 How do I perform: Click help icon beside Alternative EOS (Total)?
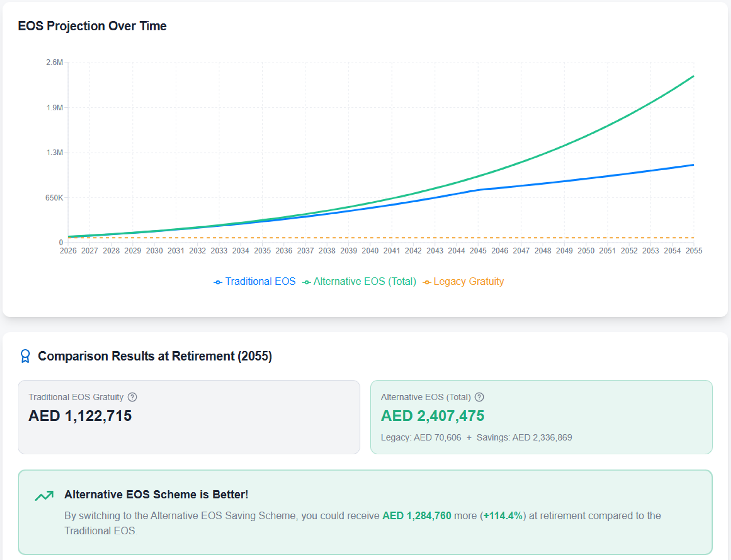479,397
